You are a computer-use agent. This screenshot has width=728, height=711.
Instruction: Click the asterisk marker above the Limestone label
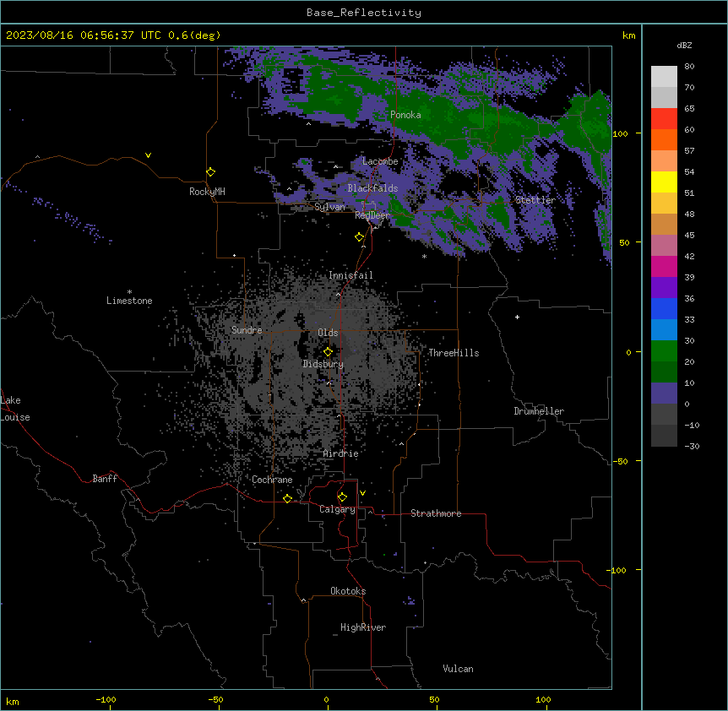(129, 292)
